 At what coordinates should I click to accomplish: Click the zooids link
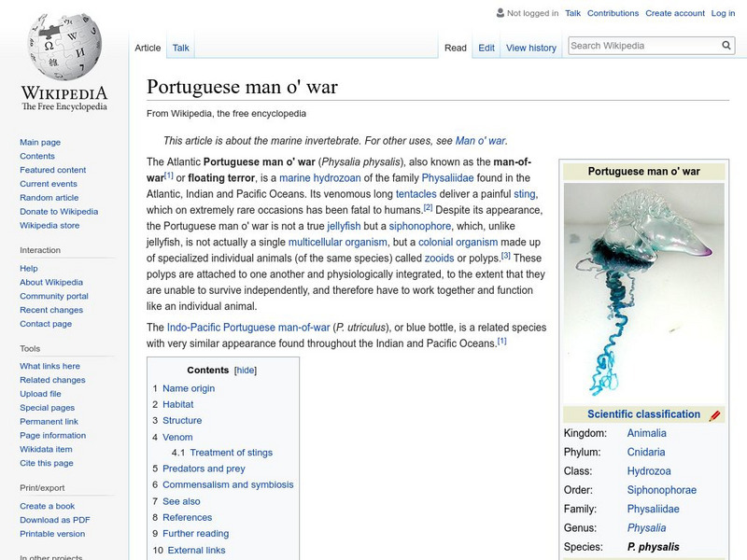click(x=439, y=259)
